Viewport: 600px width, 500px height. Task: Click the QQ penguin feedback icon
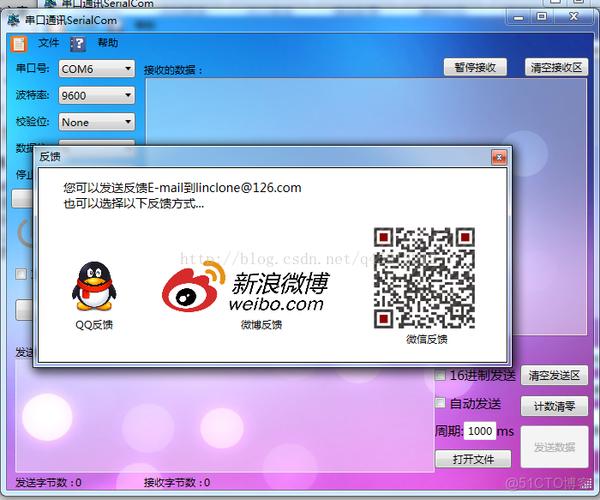click(94, 286)
